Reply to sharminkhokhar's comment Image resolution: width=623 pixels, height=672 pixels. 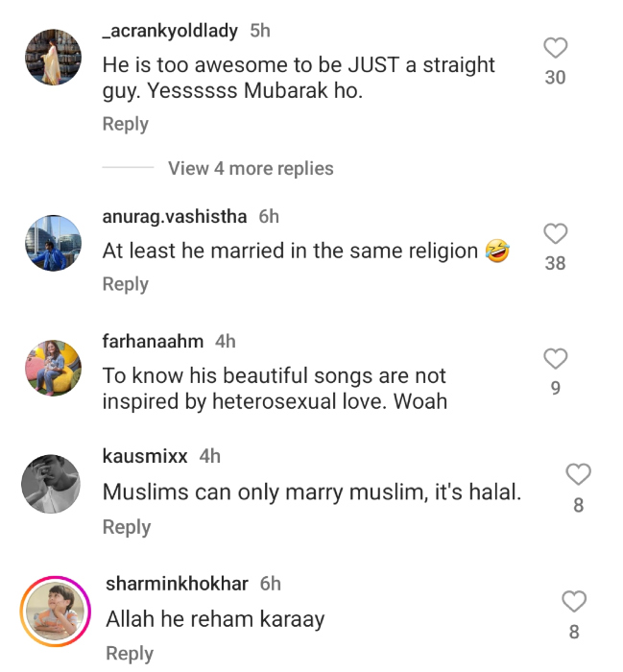click(x=130, y=654)
